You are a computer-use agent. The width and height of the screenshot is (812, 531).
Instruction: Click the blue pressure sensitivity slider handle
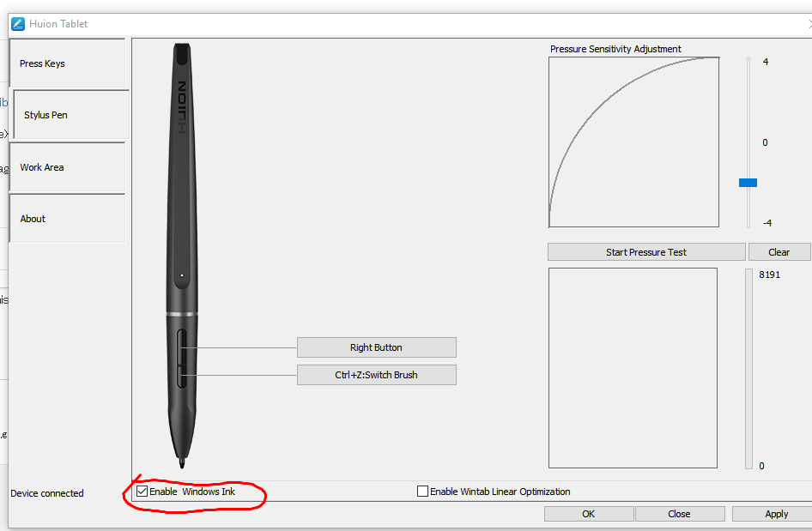(x=748, y=183)
